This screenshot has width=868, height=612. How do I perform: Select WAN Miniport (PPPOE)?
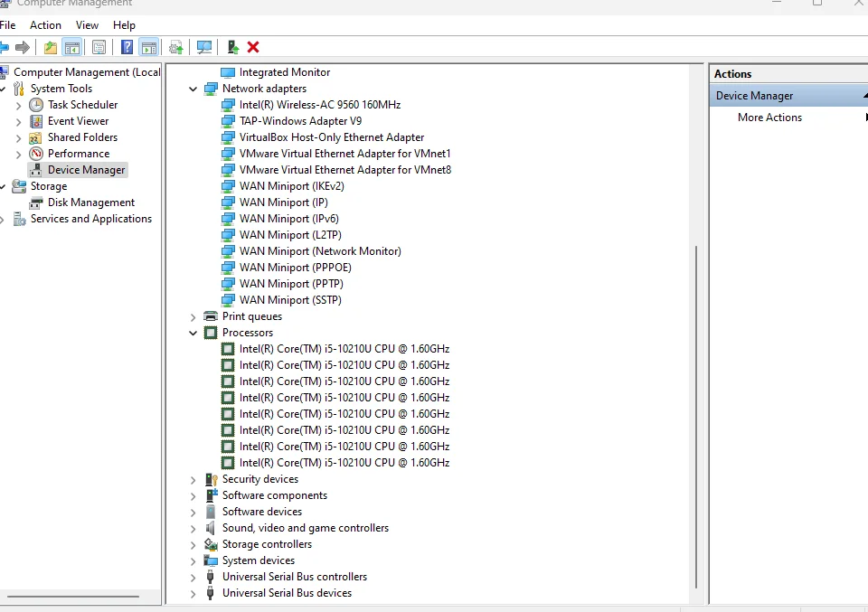click(295, 268)
